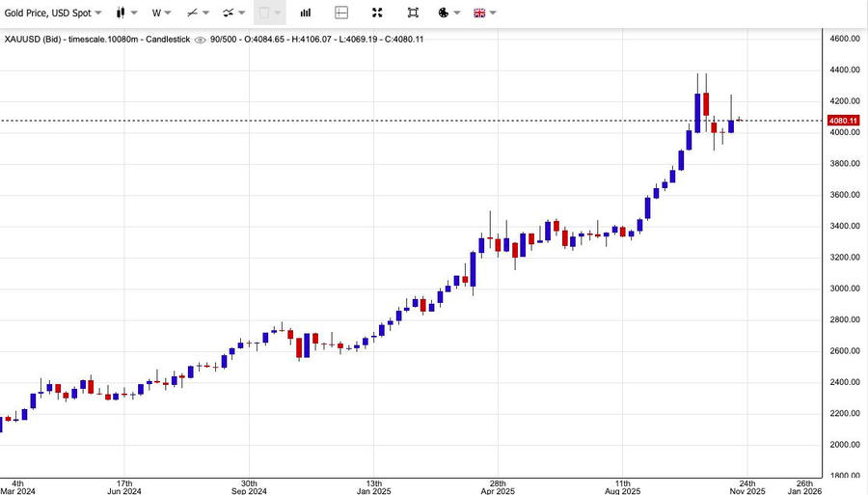Enter fullscreen with the expand arrows icon
This screenshot has width=868, height=495.
[x=377, y=14]
